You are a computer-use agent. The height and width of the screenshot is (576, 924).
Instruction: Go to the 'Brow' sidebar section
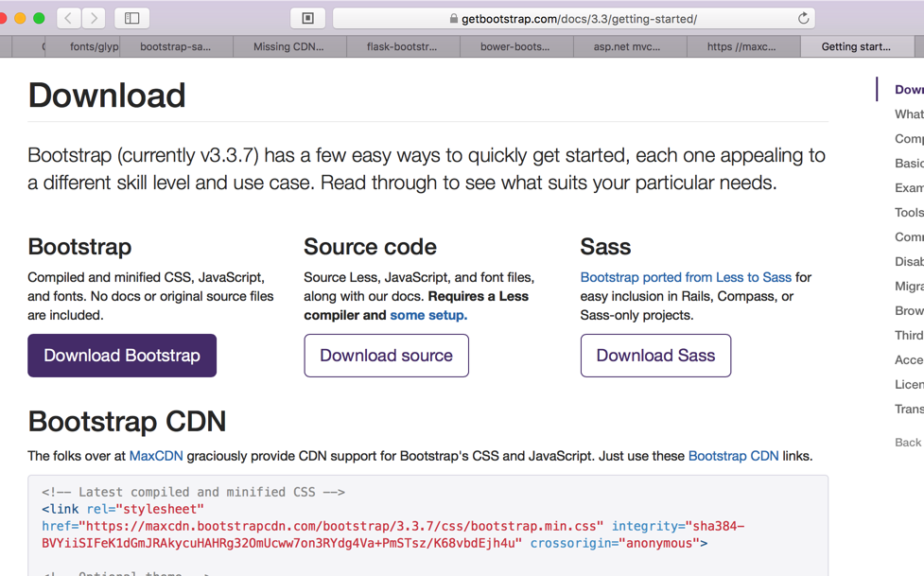(x=909, y=310)
